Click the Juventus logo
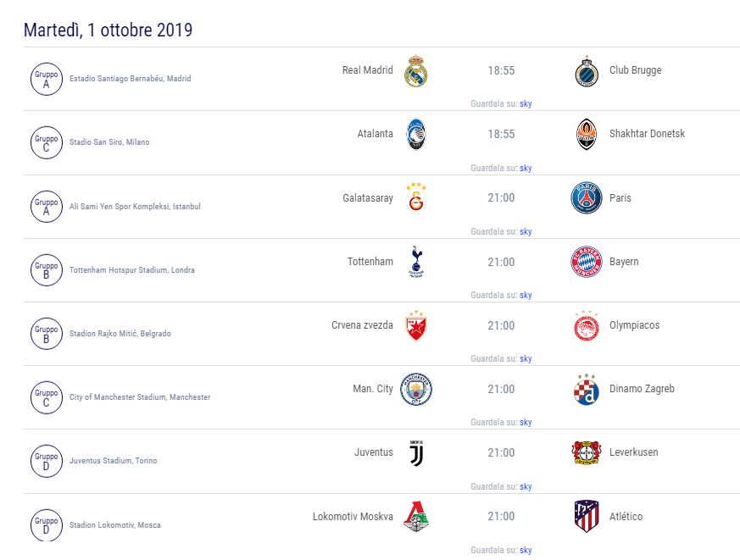This screenshot has width=740, height=560. pos(416,452)
